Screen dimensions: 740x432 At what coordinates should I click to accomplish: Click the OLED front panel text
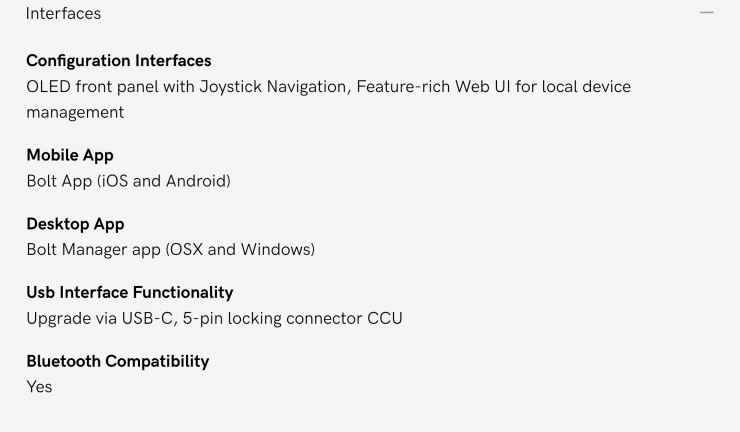tap(95, 87)
